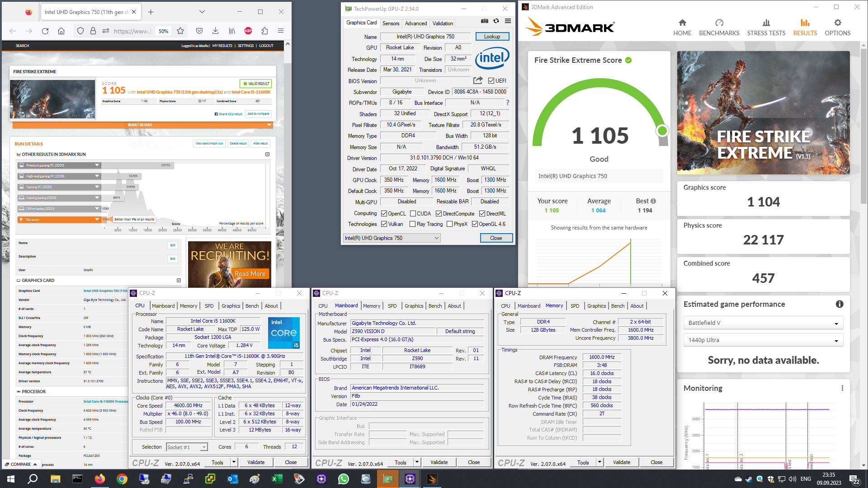868x488 pixels.
Task: Open Bench tab in CPU-Z Mainboard window
Action: [x=435, y=306]
